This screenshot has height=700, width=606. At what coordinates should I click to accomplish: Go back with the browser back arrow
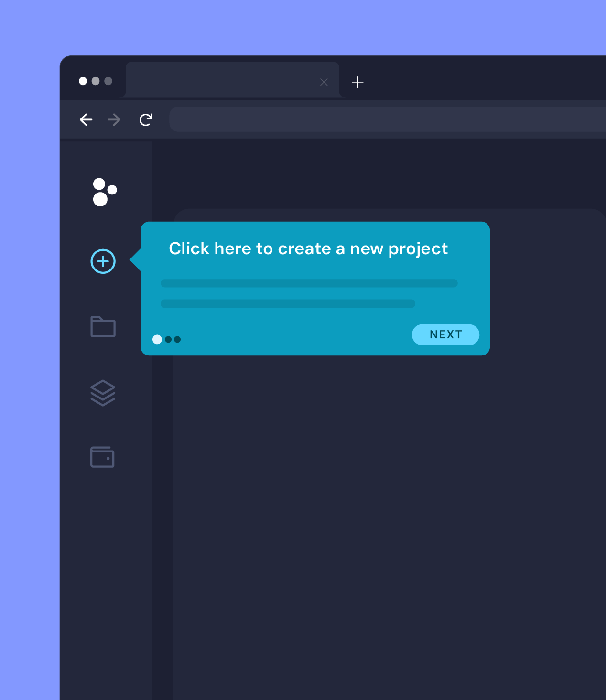(x=86, y=119)
